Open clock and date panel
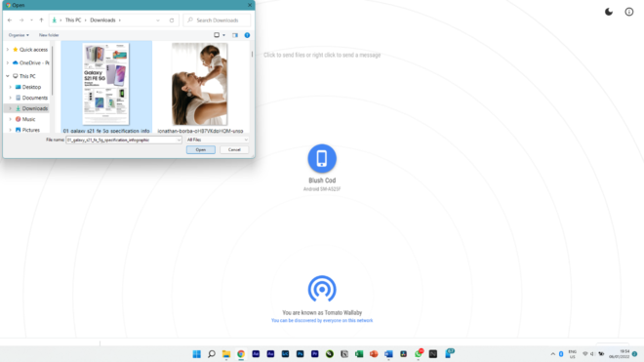Viewport: 644px width, 362px height. (x=619, y=354)
